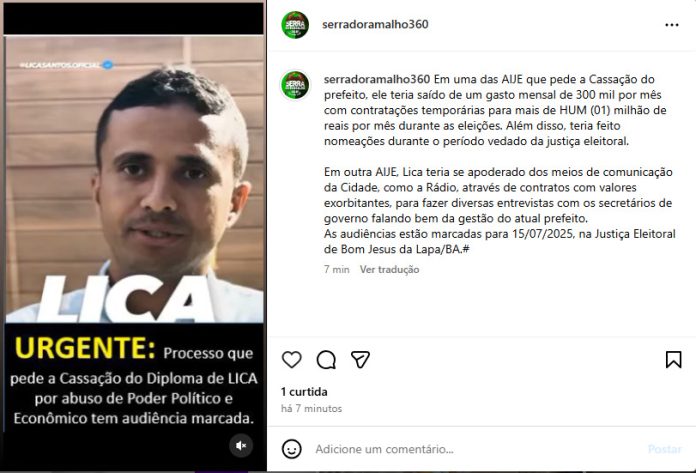View who liked via 1 curtida
The image size is (696, 473).
click(304, 392)
